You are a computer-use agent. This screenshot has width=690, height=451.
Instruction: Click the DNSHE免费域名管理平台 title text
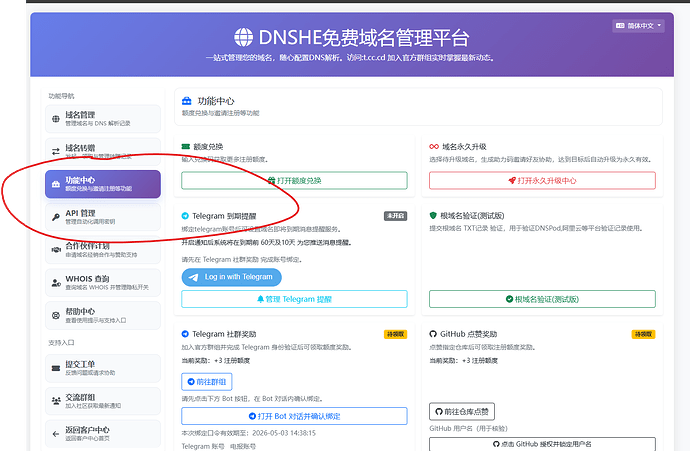[364, 37]
